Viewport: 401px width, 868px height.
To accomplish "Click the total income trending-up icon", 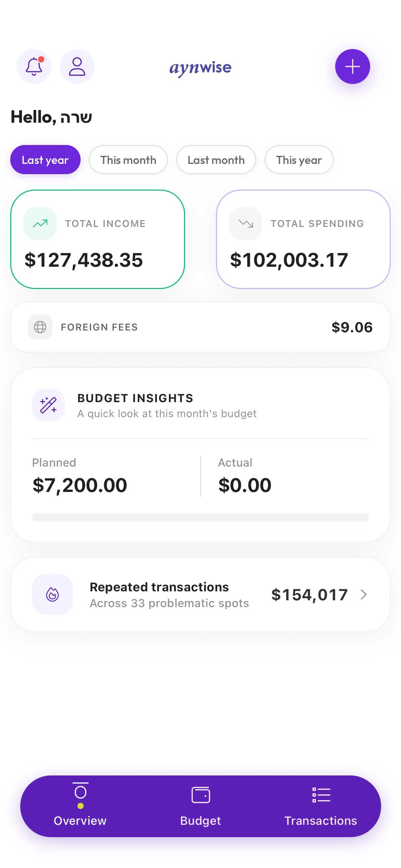I will pos(40,224).
